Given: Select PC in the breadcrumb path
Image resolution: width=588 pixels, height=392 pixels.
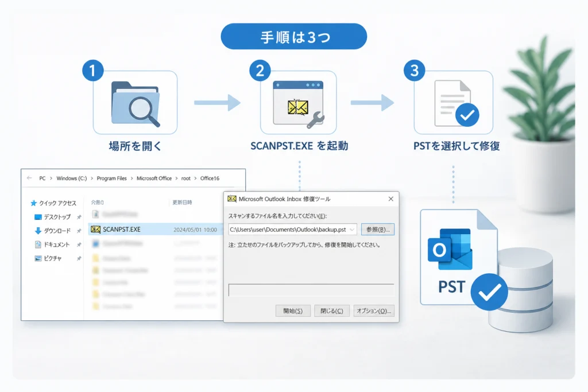Looking at the screenshot, I should (42, 178).
